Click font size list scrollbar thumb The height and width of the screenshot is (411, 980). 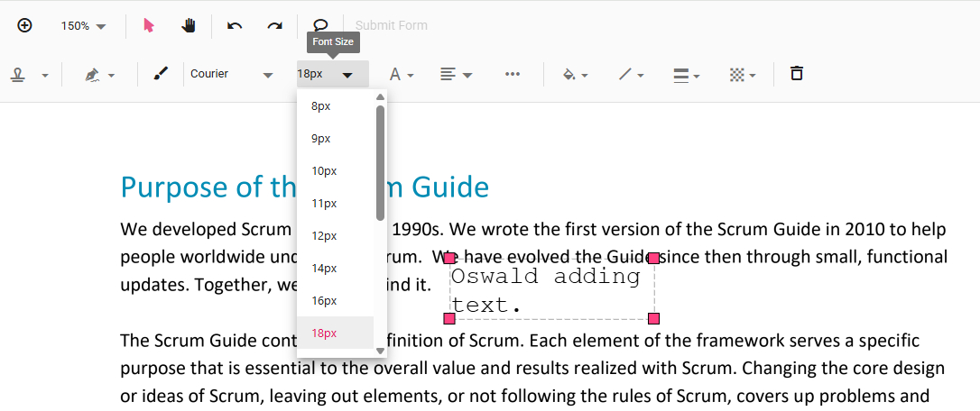coord(380,162)
